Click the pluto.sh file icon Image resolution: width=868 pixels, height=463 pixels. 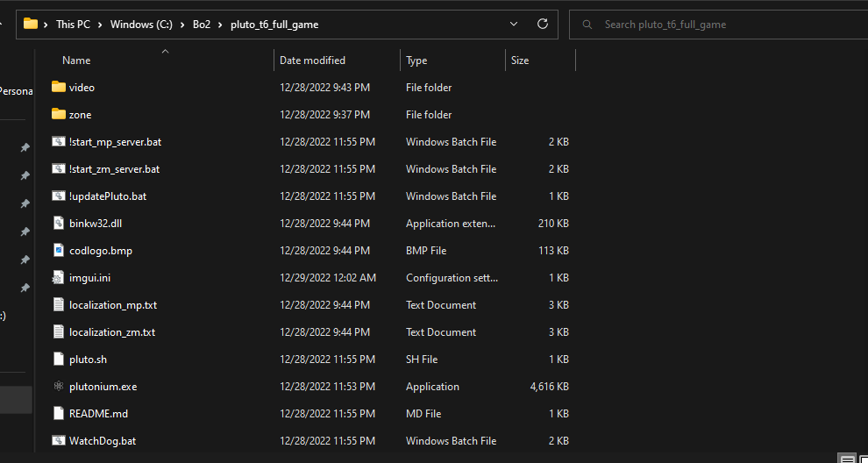coord(59,359)
